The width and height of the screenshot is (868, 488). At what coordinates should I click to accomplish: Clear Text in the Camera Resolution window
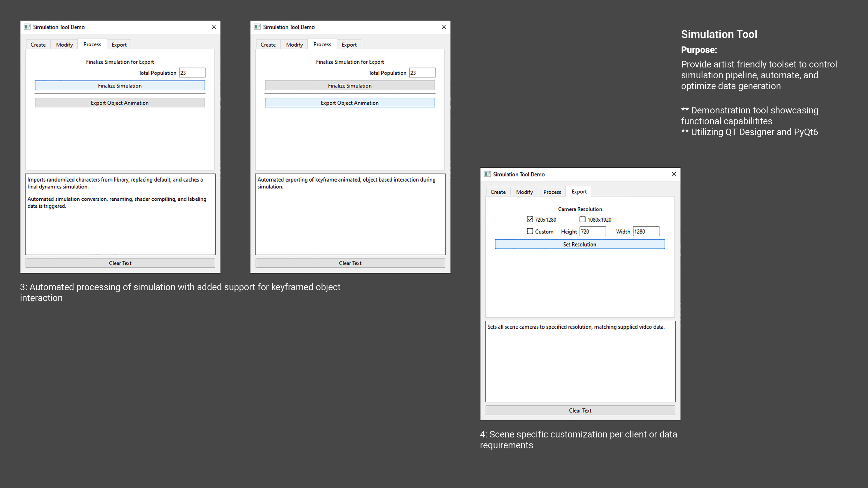click(x=580, y=410)
